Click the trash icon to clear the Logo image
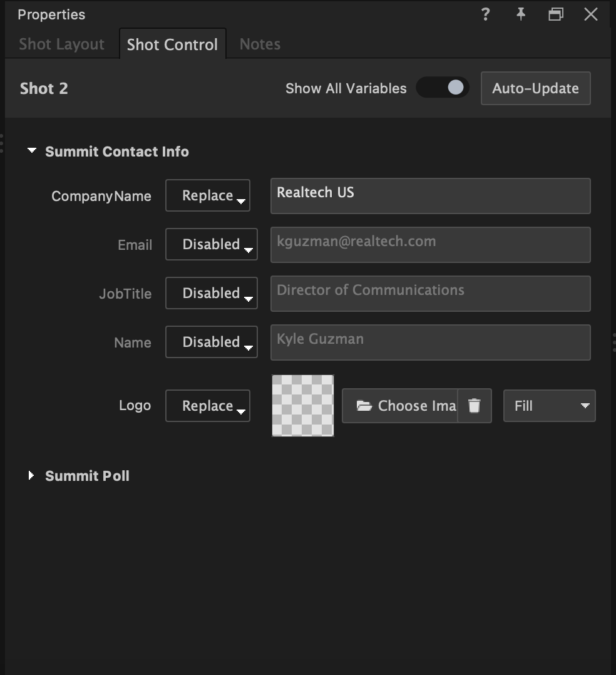 tap(475, 406)
